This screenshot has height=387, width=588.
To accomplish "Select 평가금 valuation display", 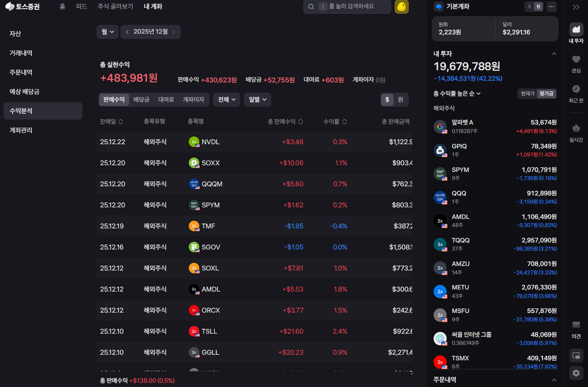I will pyautogui.click(x=546, y=94).
